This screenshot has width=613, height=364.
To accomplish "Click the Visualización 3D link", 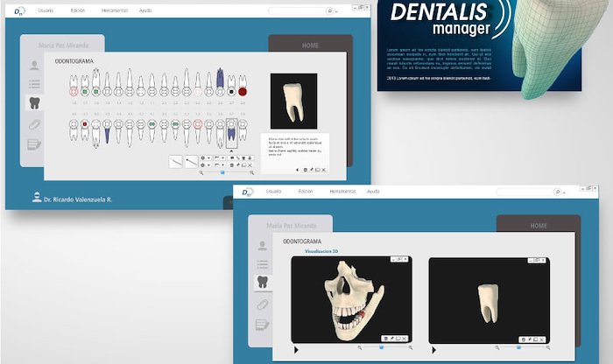I will [321, 251].
